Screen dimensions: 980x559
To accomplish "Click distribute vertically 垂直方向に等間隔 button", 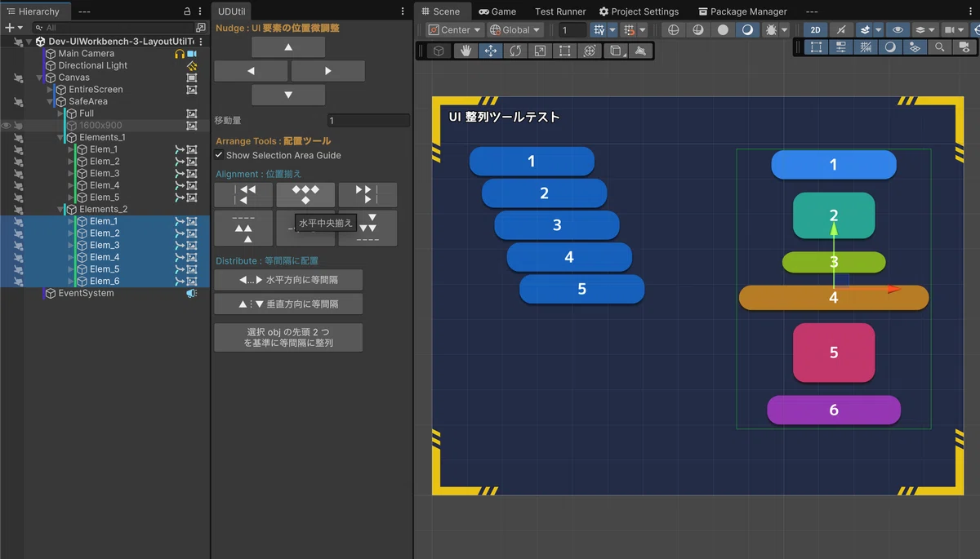I will coord(288,304).
